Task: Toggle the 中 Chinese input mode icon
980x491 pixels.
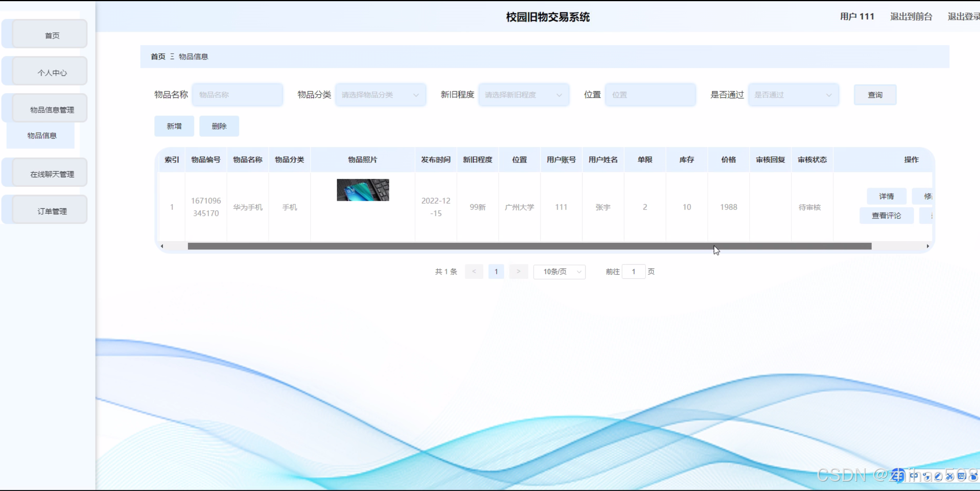Action: 915,476
